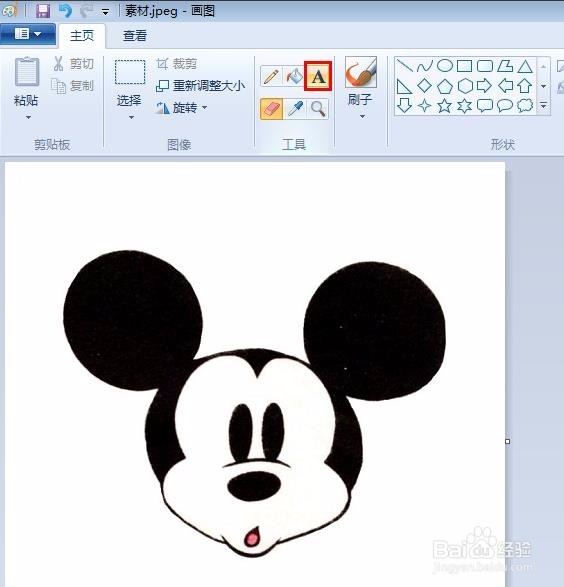The width and height of the screenshot is (564, 587).
Task: Click Mickey's left ear on the canvas
Action: point(132,320)
